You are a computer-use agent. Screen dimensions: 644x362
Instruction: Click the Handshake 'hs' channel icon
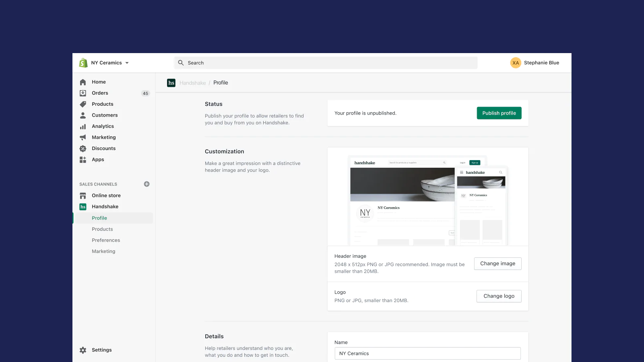[83, 206]
